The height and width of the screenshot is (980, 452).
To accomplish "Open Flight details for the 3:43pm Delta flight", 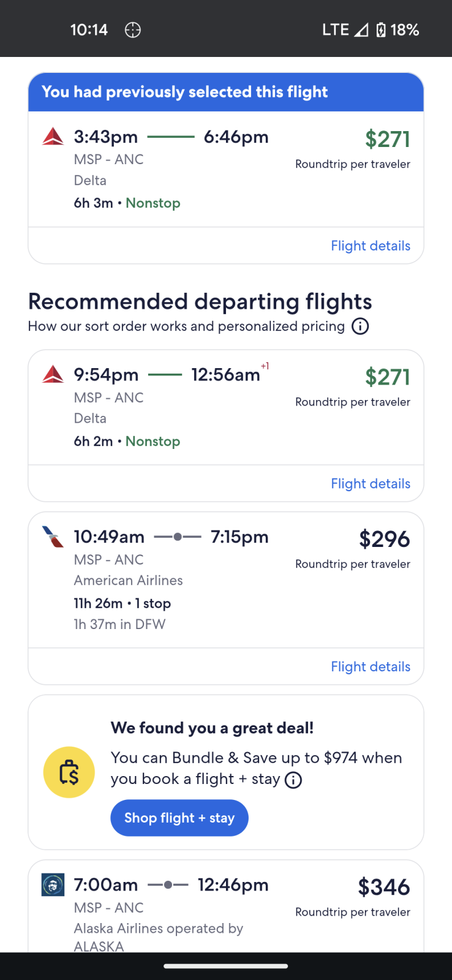I will [371, 246].
